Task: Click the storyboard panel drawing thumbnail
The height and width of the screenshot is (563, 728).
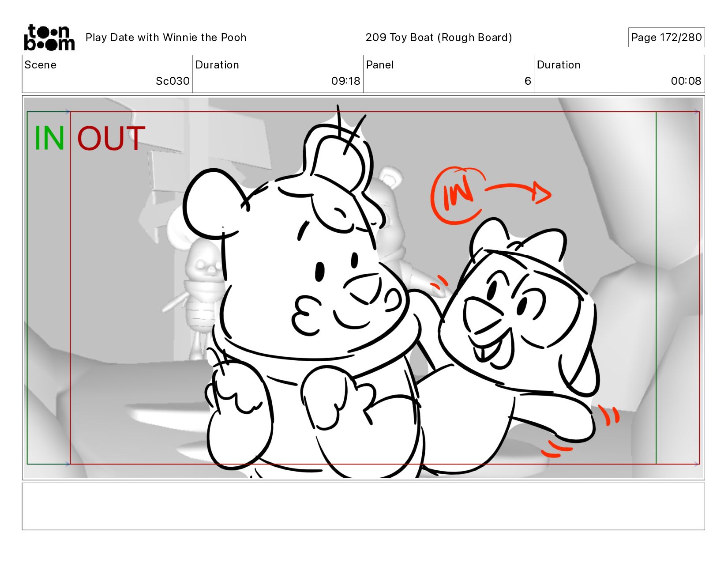Action: click(x=363, y=288)
